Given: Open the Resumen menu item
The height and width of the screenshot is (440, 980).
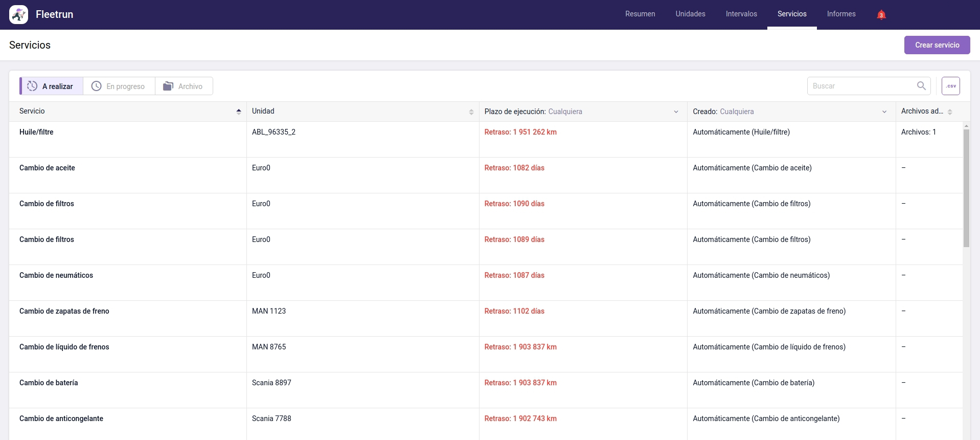Looking at the screenshot, I should [x=640, y=14].
